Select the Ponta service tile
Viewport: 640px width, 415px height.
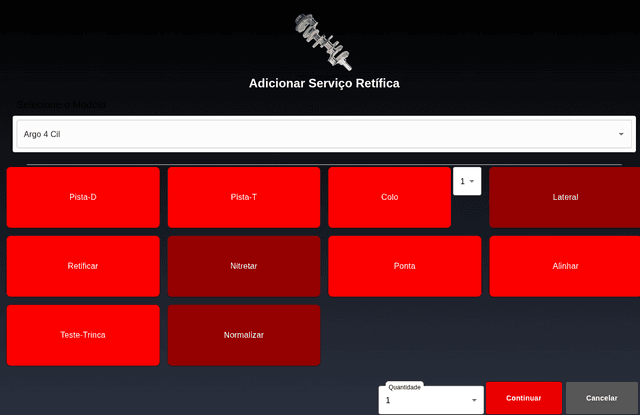tap(405, 266)
